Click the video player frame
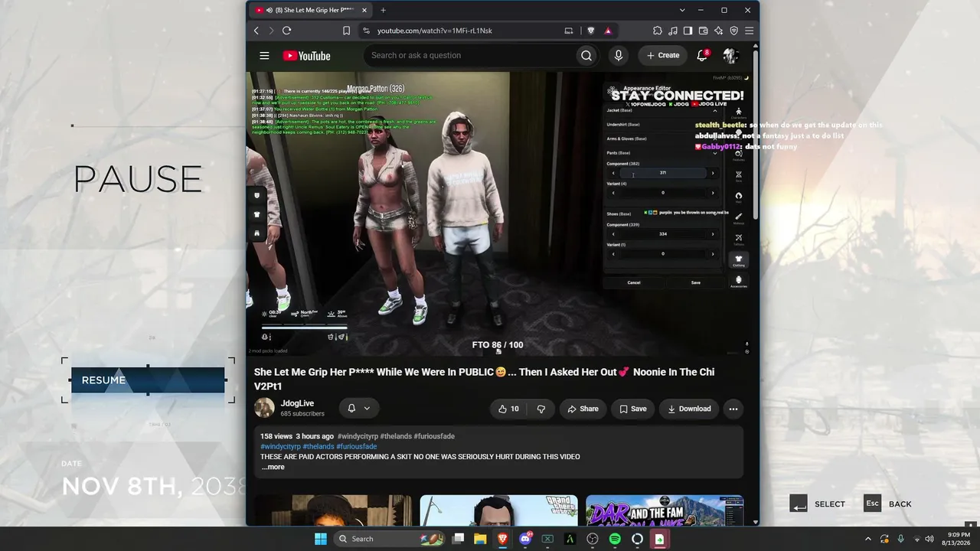The width and height of the screenshot is (980, 551). 498,214
